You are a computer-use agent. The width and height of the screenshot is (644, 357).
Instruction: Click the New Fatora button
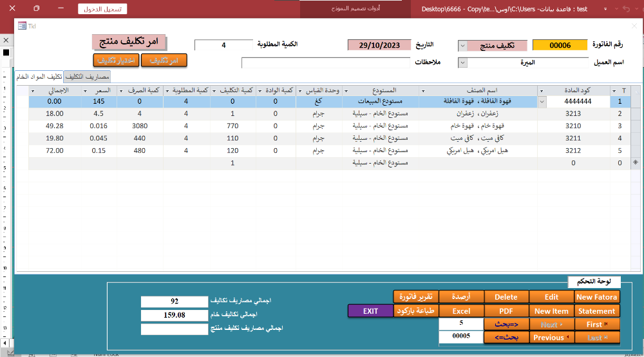pos(597,297)
